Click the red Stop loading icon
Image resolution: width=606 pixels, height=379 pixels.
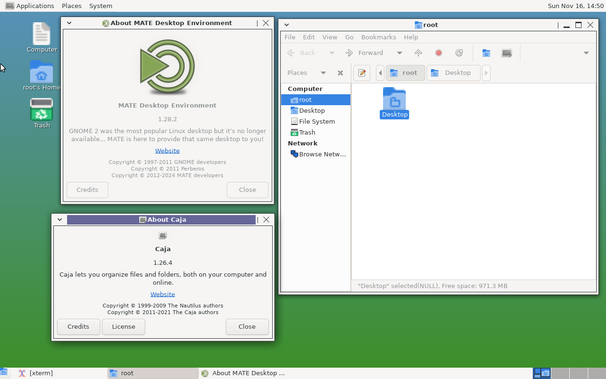pos(438,53)
